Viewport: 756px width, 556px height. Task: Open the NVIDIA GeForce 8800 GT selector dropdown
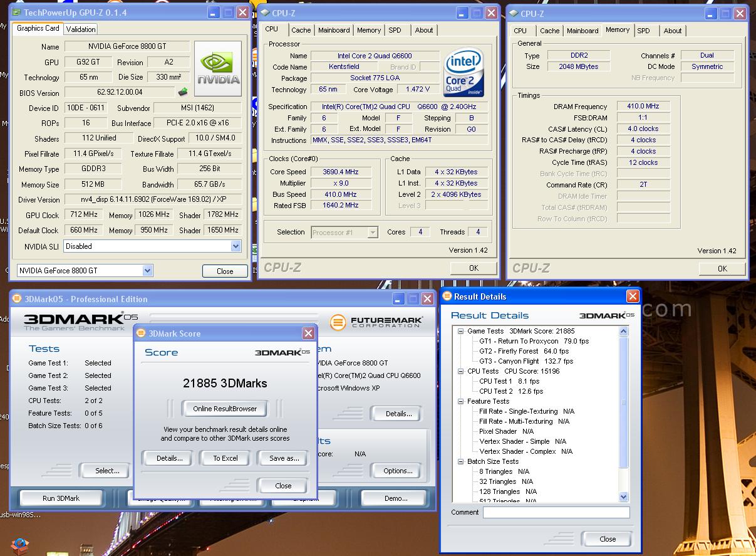(x=147, y=271)
